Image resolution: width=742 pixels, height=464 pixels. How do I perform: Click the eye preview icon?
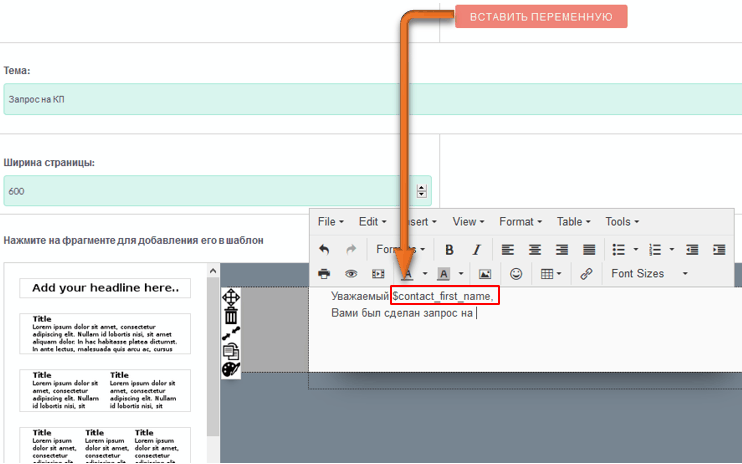(x=351, y=273)
